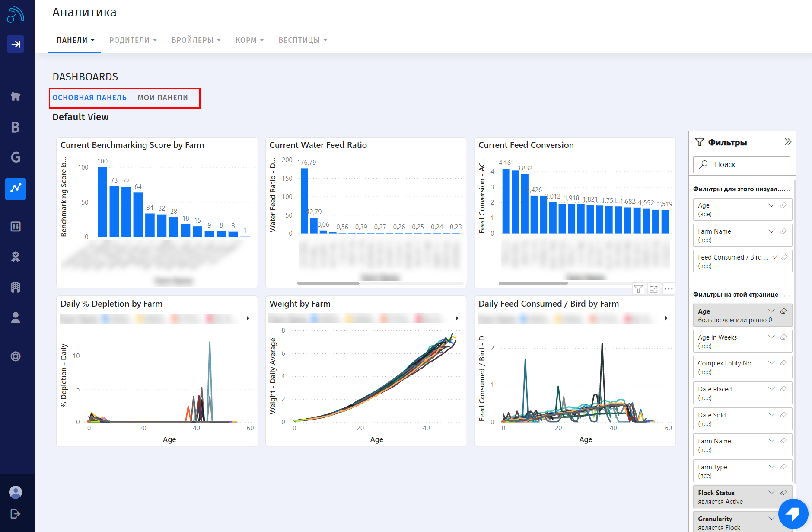812x532 pixels.
Task: Open the ПАНЕЛИ menu
Action: 75,40
